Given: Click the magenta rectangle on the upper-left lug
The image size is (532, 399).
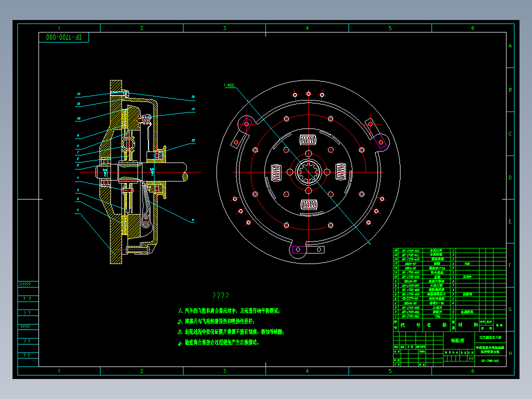Looking at the screenshot, I should (246, 124).
